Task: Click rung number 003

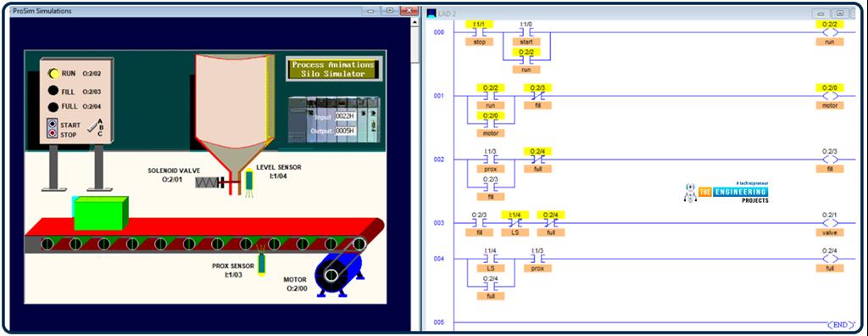Action: (438, 223)
